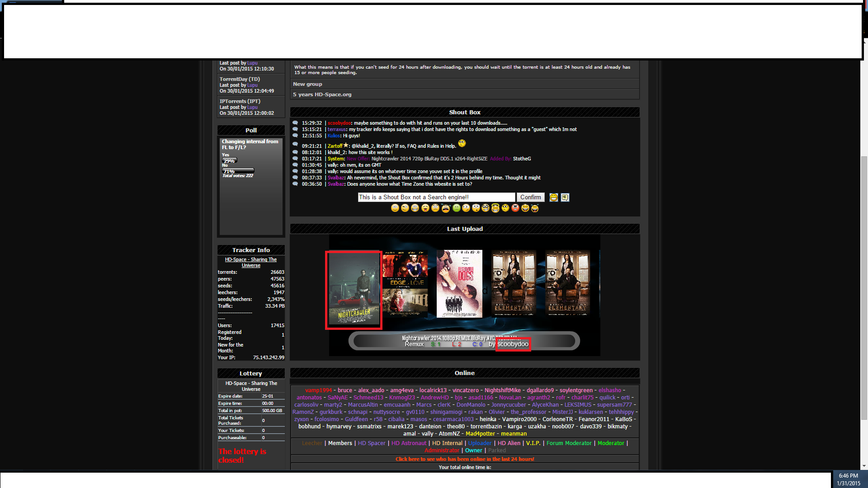The image size is (868, 488).
Task: Open Lupu link under TorrentDay (TD) post
Action: click(252, 85)
